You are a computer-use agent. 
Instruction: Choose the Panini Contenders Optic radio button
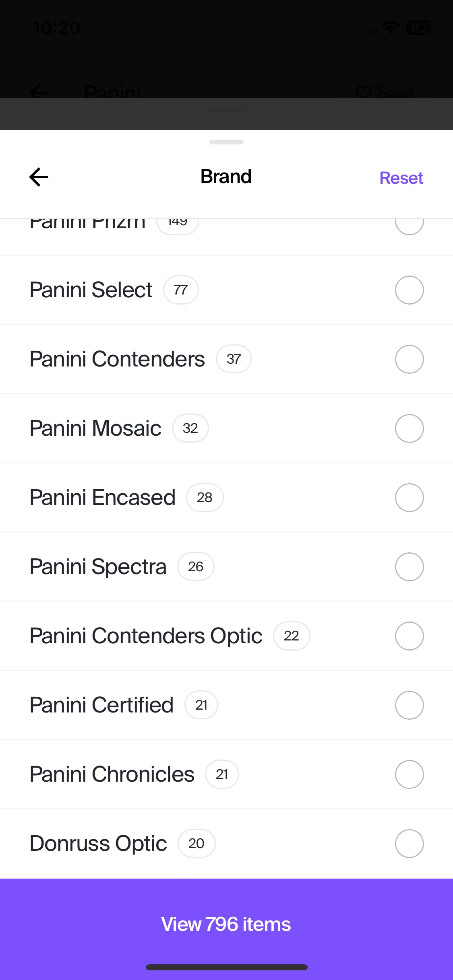click(409, 636)
